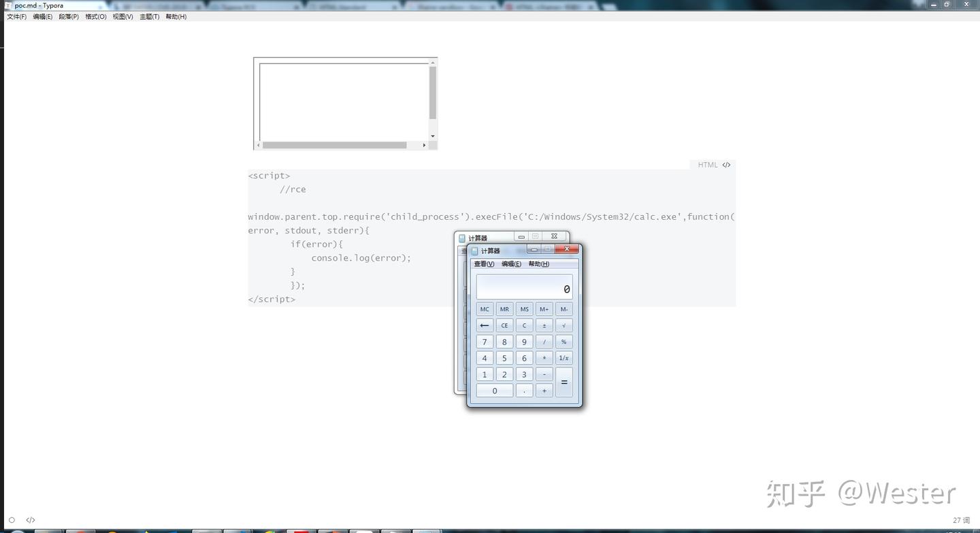This screenshot has height=533, width=980.
Task: Click the MS memory store button
Action: click(524, 309)
